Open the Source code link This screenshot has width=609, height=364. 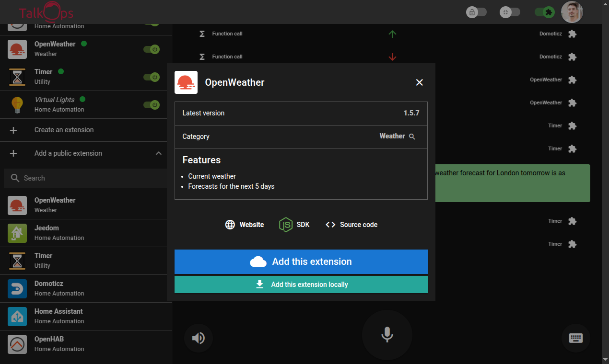[x=351, y=225]
